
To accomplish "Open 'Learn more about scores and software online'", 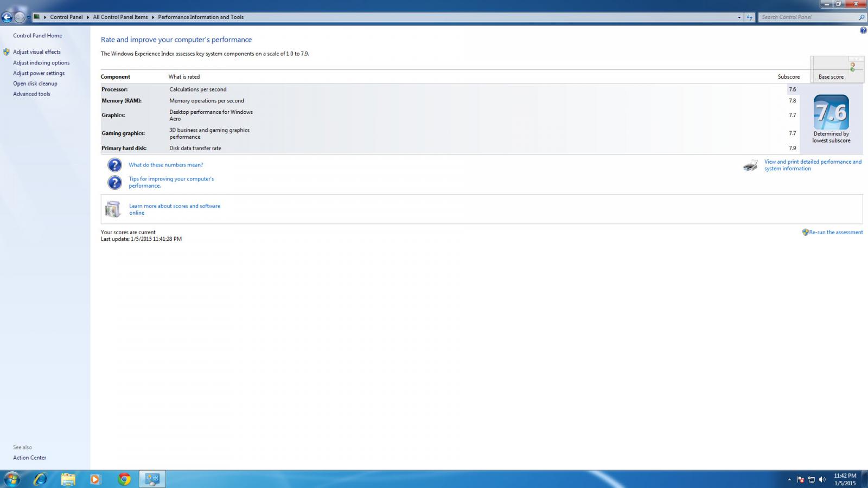I will (175, 209).
